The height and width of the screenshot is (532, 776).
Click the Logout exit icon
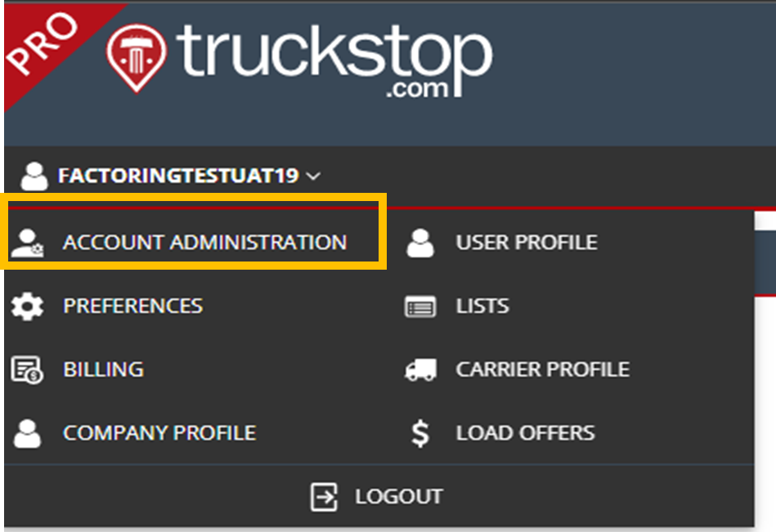324,496
